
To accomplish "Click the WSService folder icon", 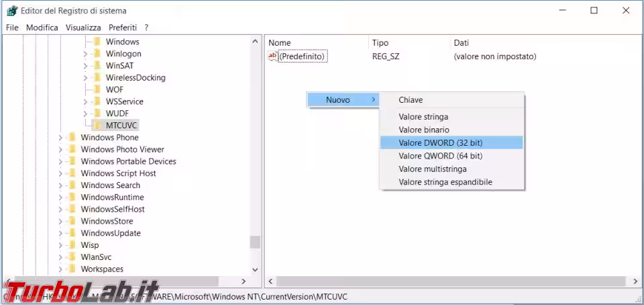I will coord(97,101).
